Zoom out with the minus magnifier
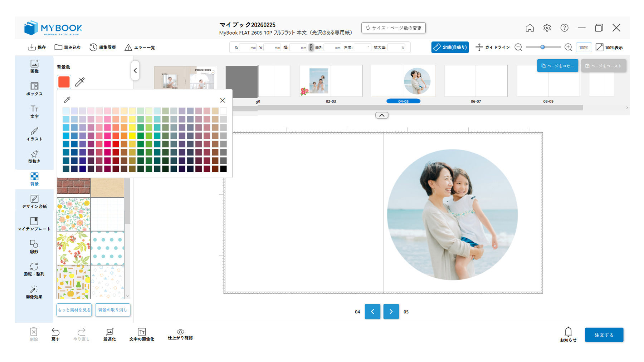Image resolution: width=644 pixels, height=362 pixels. pyautogui.click(x=518, y=47)
